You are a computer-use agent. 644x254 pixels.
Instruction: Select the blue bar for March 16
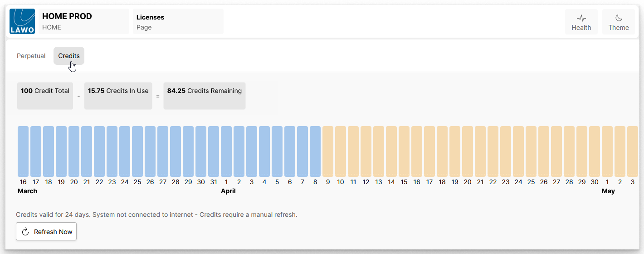23,151
